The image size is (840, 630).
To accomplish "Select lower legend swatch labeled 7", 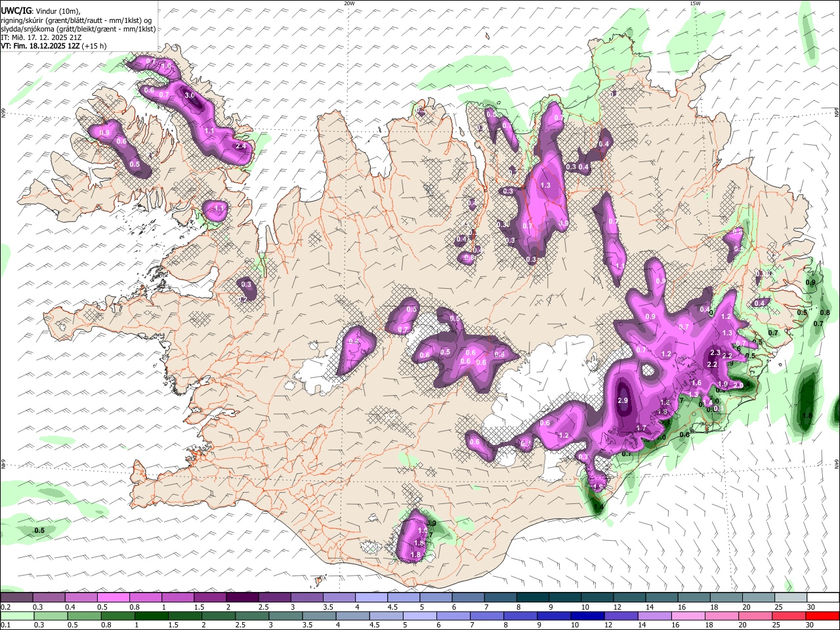I will tap(487, 616).
